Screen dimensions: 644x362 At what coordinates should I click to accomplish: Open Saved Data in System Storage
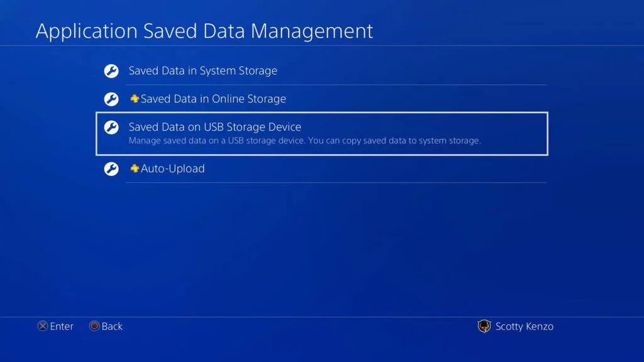pos(321,71)
